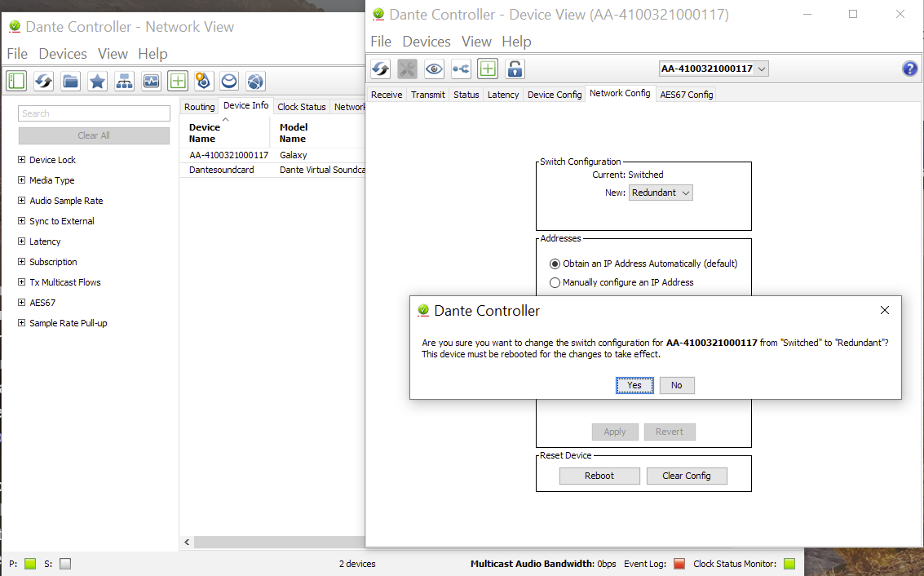Expand the Latency filter
924x576 pixels.
tap(21, 241)
